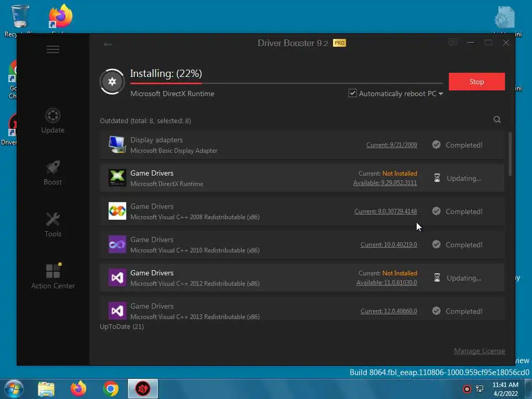Image resolution: width=532 pixels, height=399 pixels.
Task: Go back with the arrow icon
Action: click(108, 44)
